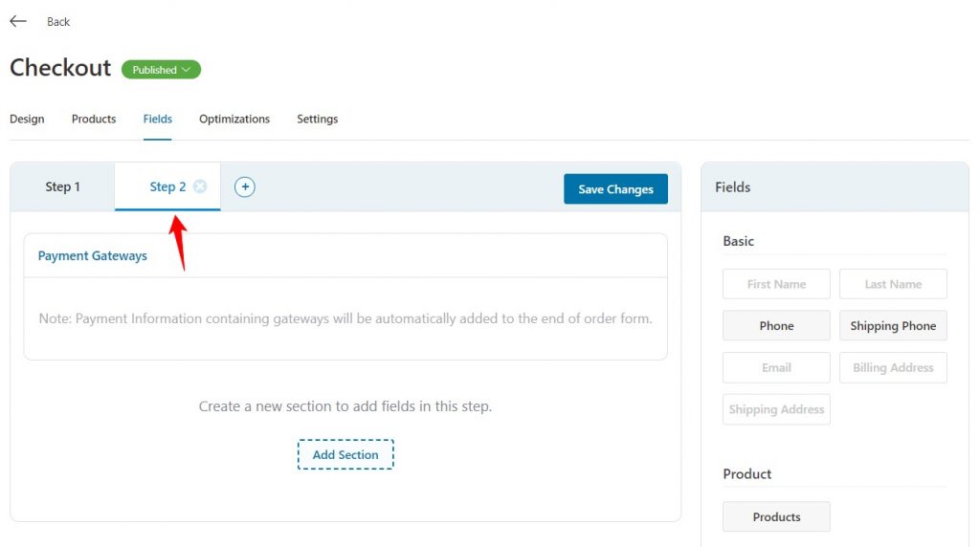Viewport: 980px width, 547px height.
Task: Click the Fields panel header
Action: click(x=732, y=187)
